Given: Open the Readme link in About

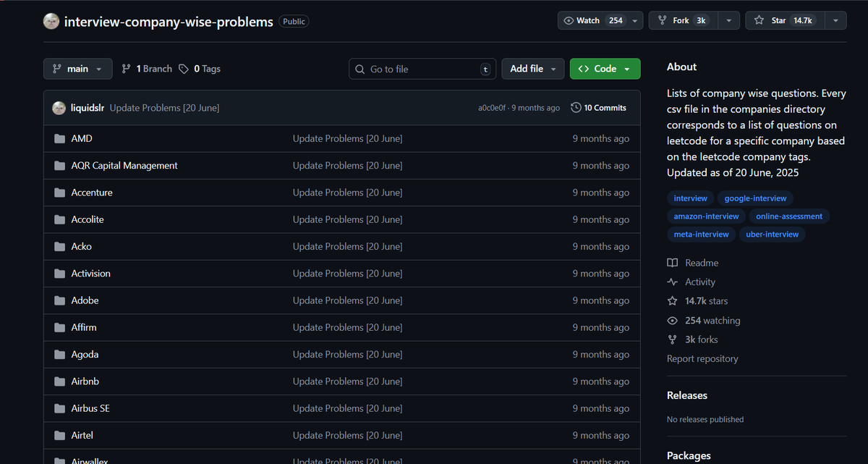Looking at the screenshot, I should coord(693,263).
